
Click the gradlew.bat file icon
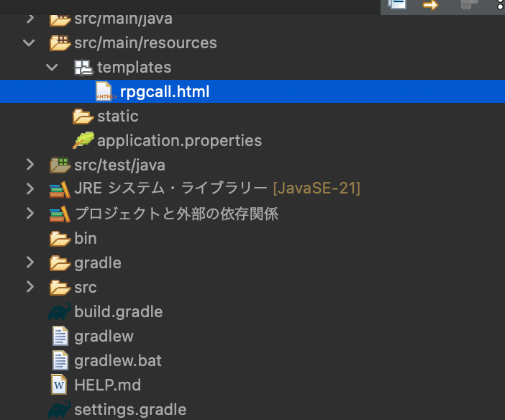(60, 360)
